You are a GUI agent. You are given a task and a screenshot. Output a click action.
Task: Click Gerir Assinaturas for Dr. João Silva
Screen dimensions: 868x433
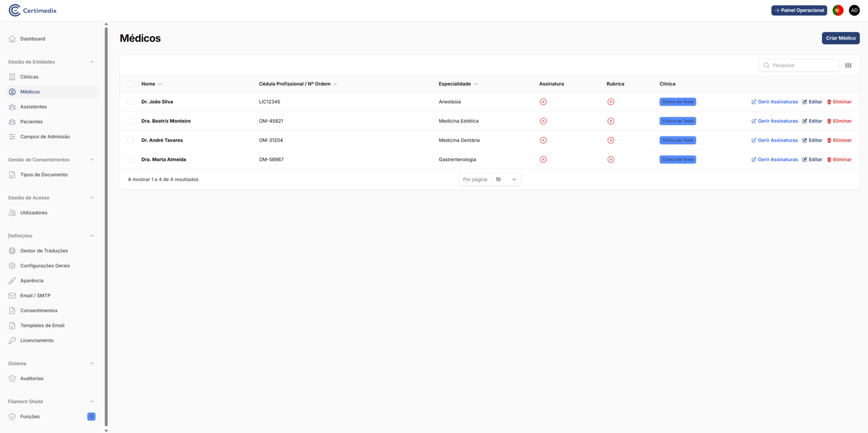click(774, 102)
